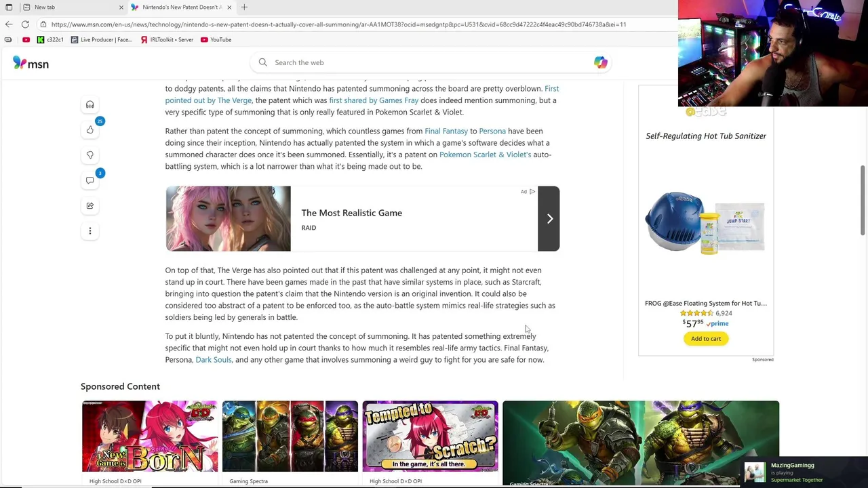
Task: Open the IRLToolkit Server bookmark
Action: [167, 40]
